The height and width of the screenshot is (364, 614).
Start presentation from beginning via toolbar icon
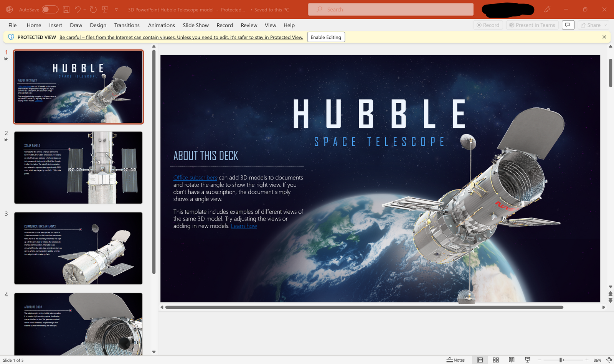pyautogui.click(x=104, y=10)
